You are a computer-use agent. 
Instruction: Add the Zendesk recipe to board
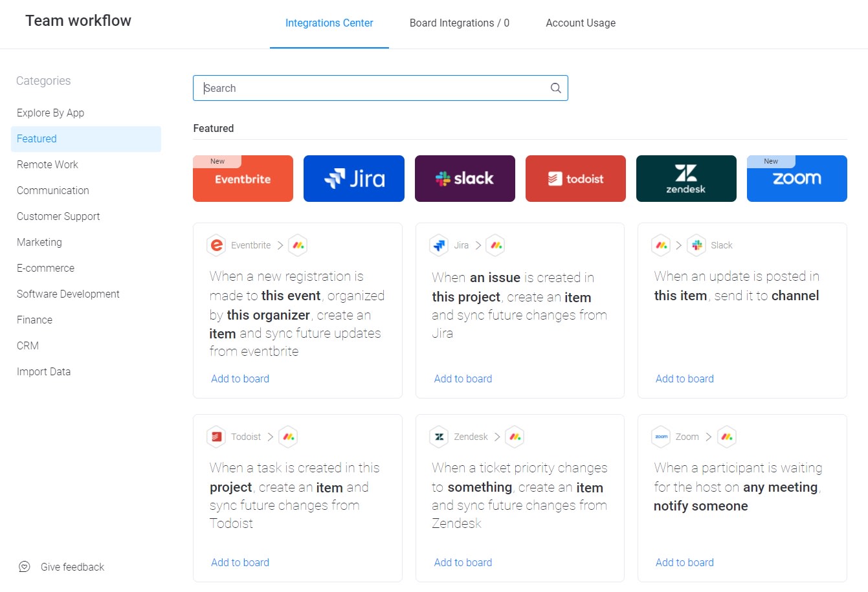click(x=463, y=562)
